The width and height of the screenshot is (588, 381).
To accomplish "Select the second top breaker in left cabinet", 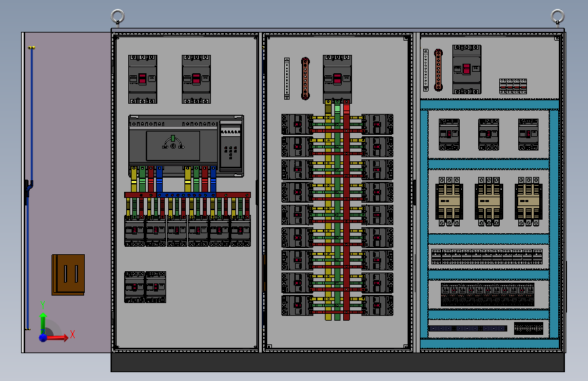I will click(x=196, y=79).
